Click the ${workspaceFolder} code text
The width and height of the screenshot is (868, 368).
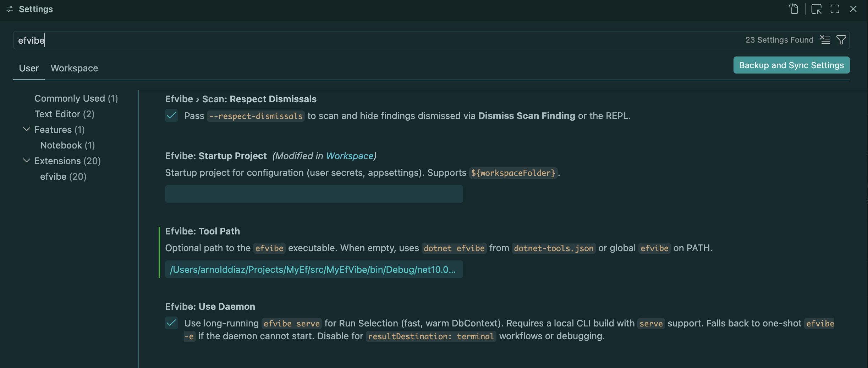click(x=513, y=173)
